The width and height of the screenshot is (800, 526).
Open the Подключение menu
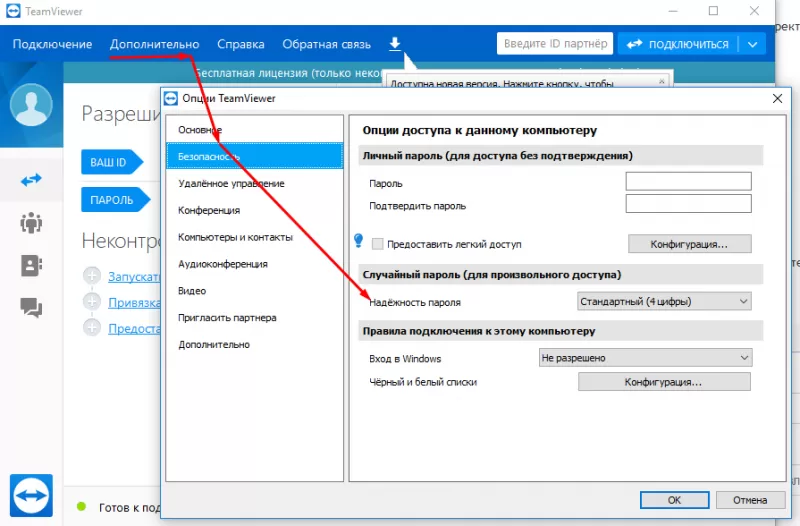click(53, 44)
